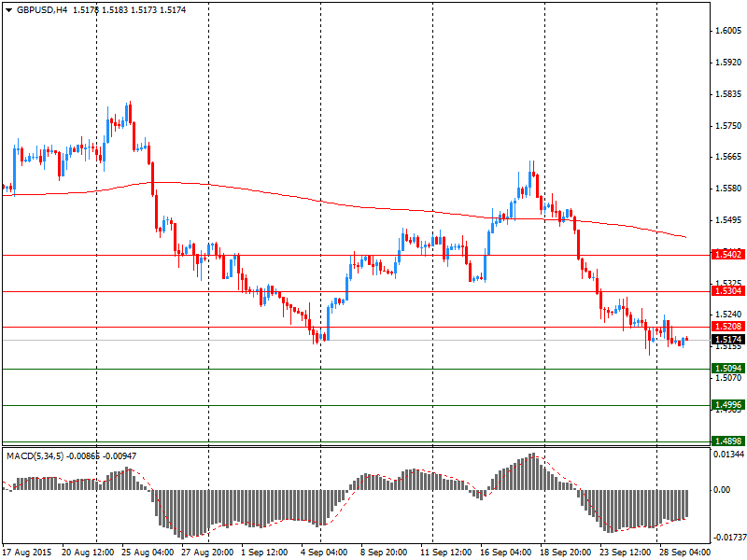Select the 18 Sep 20:00 time axis label
The height and width of the screenshot is (560, 747).
coord(566,553)
